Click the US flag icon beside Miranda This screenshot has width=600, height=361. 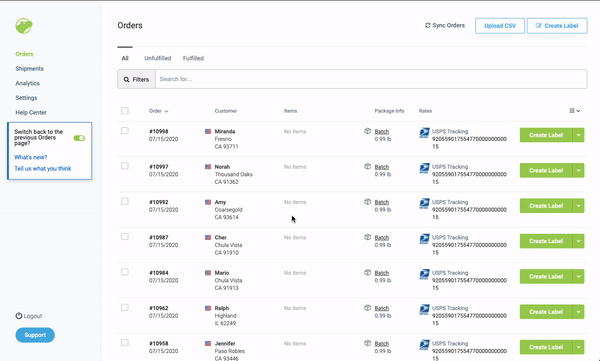pos(208,131)
